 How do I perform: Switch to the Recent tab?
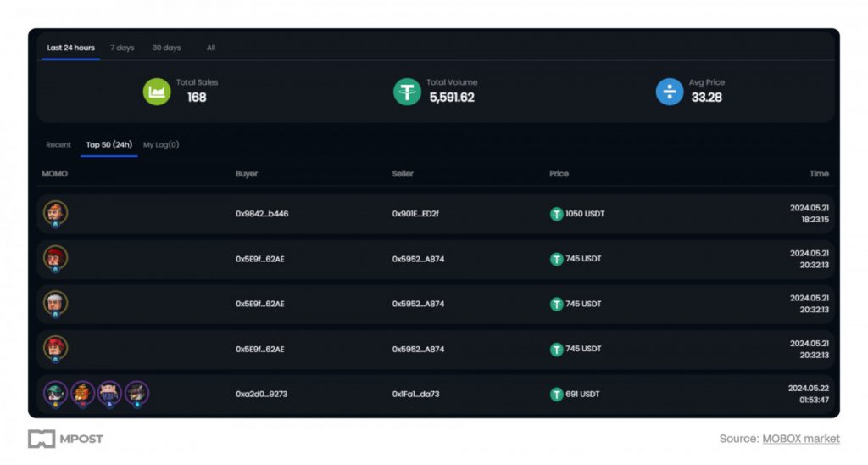[x=58, y=144]
